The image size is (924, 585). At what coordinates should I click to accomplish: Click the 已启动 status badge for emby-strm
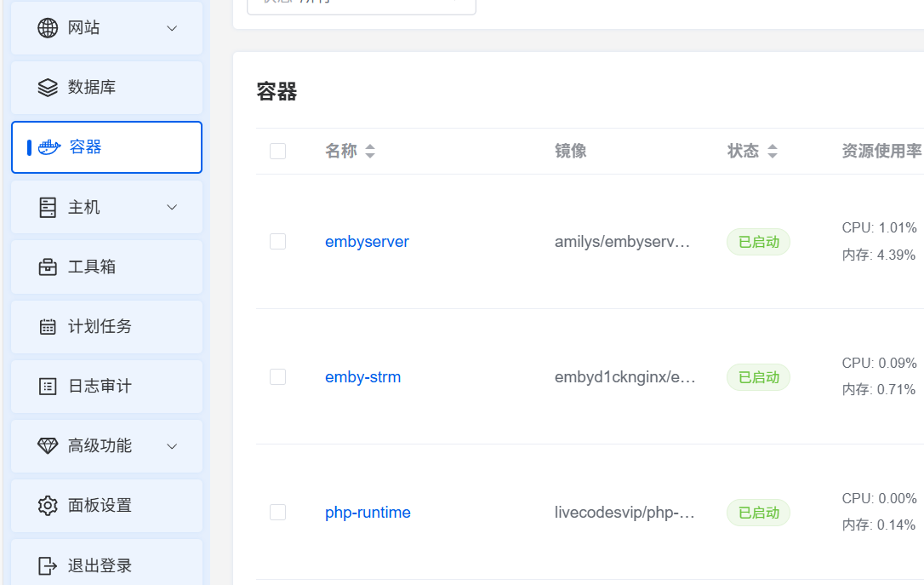coord(757,376)
